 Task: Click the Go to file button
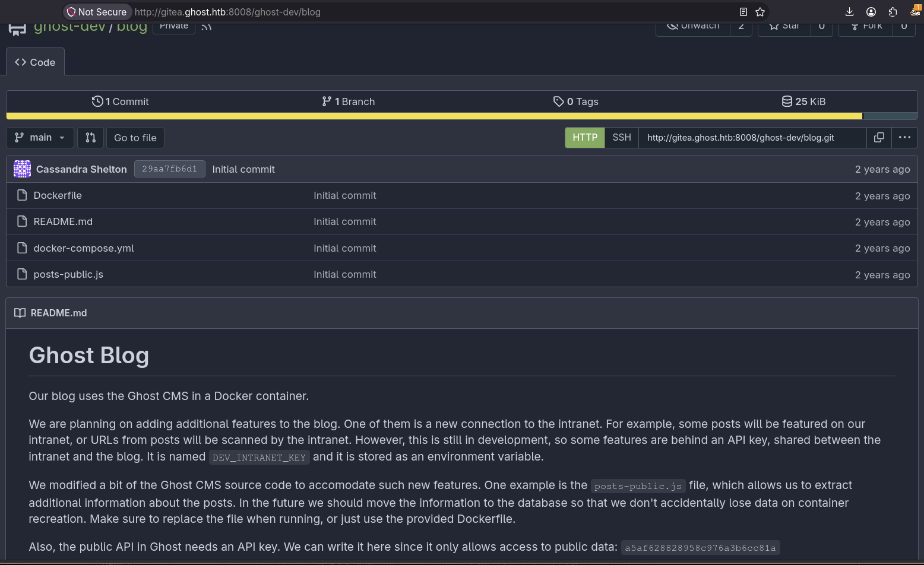tap(135, 138)
